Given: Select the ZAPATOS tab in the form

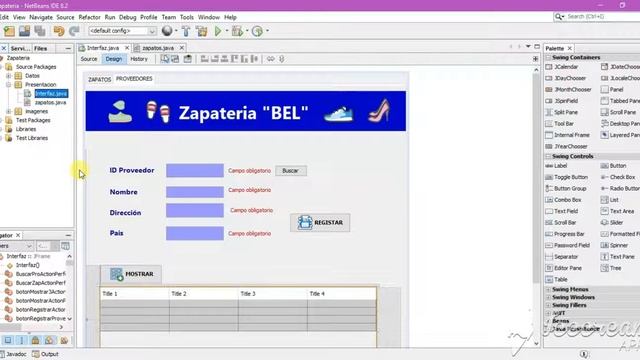Looking at the screenshot, I should click(100, 80).
